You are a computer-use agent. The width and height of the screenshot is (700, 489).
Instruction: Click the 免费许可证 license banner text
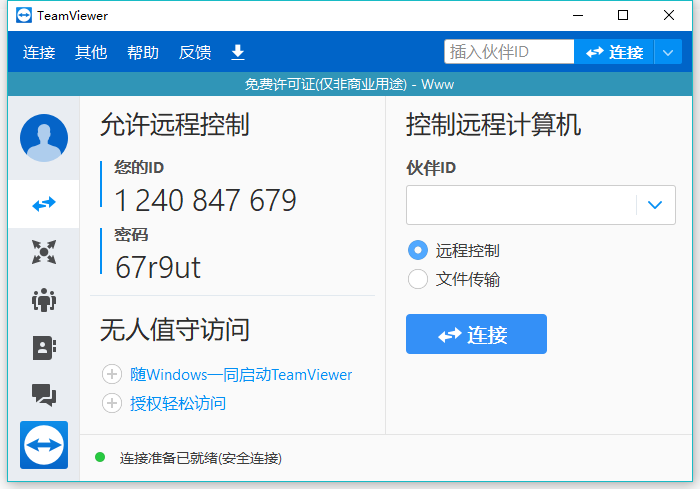click(350, 84)
